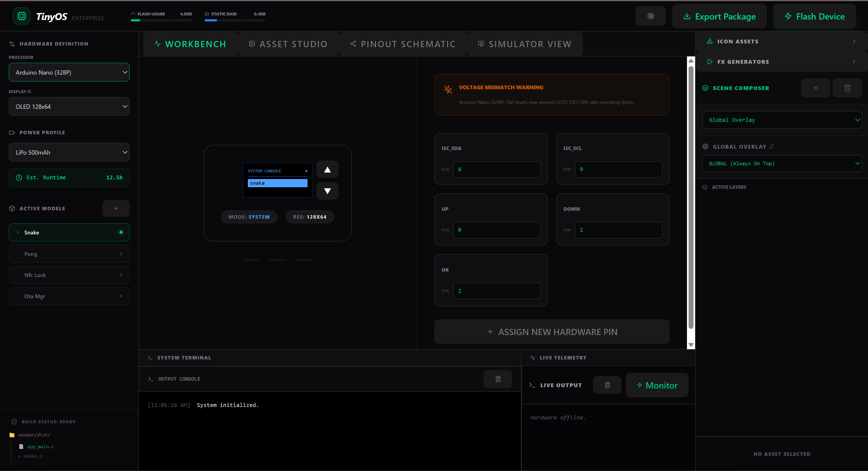868x471 pixels.
Task: Add a new scene in Scene Composer
Action: coord(815,88)
